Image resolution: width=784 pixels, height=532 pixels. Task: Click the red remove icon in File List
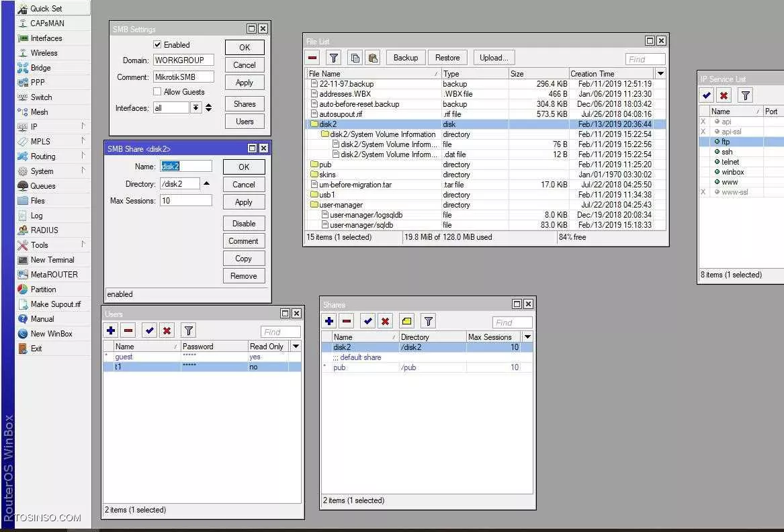pyautogui.click(x=313, y=58)
